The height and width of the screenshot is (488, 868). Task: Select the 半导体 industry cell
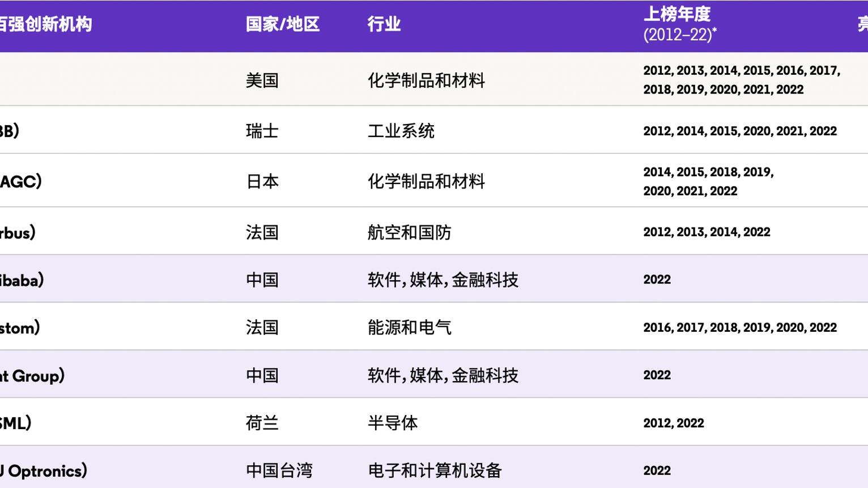click(x=392, y=423)
